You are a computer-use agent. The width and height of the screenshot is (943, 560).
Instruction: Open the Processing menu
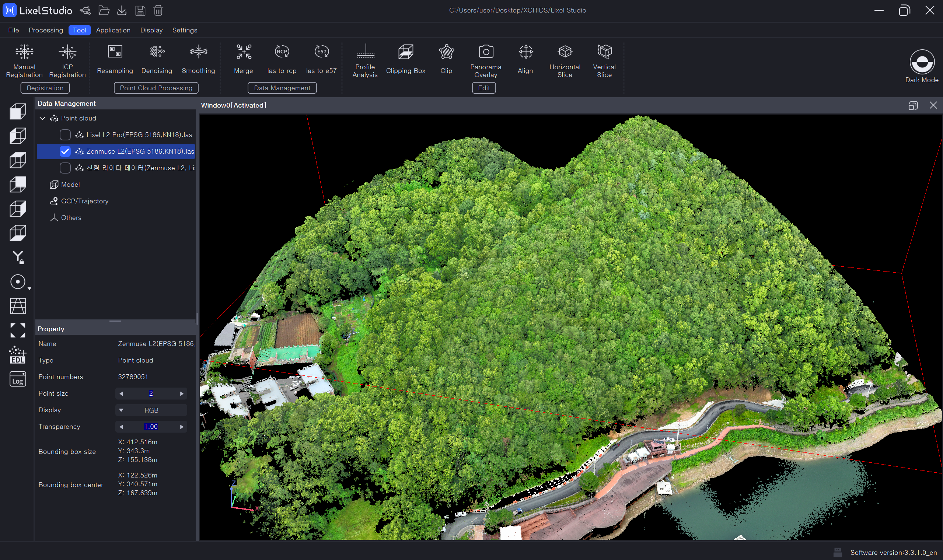[46, 30]
